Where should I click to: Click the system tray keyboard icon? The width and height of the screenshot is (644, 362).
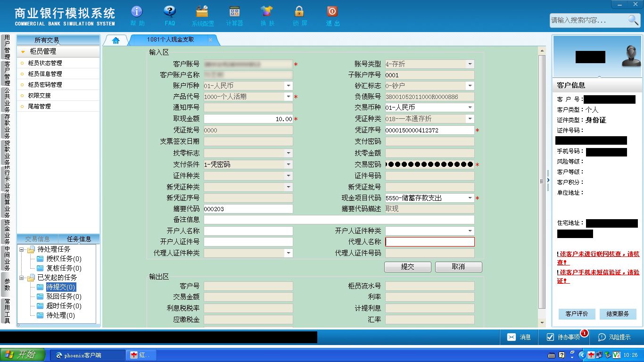click(x=552, y=355)
